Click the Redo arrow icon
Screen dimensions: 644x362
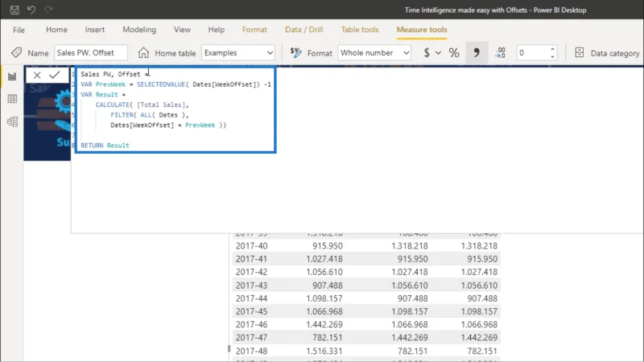point(48,10)
